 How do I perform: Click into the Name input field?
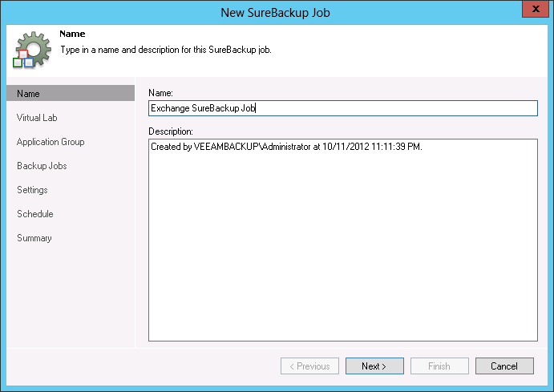point(342,108)
